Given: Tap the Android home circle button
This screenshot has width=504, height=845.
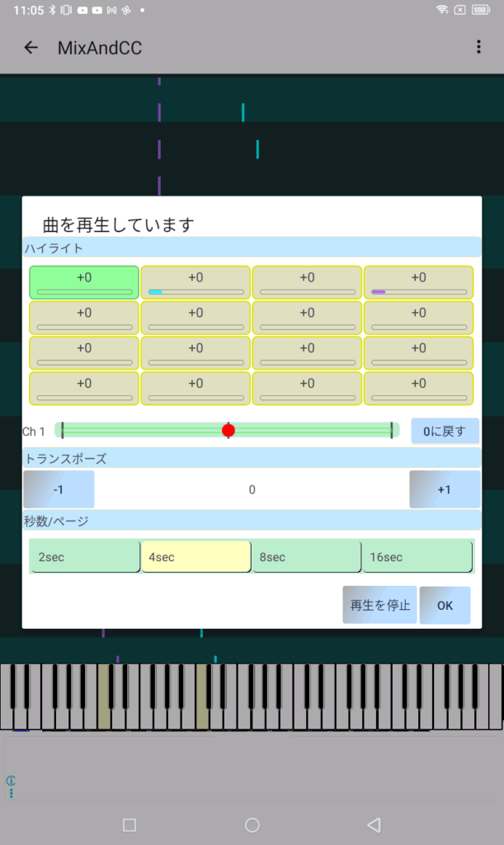Looking at the screenshot, I should [252, 825].
